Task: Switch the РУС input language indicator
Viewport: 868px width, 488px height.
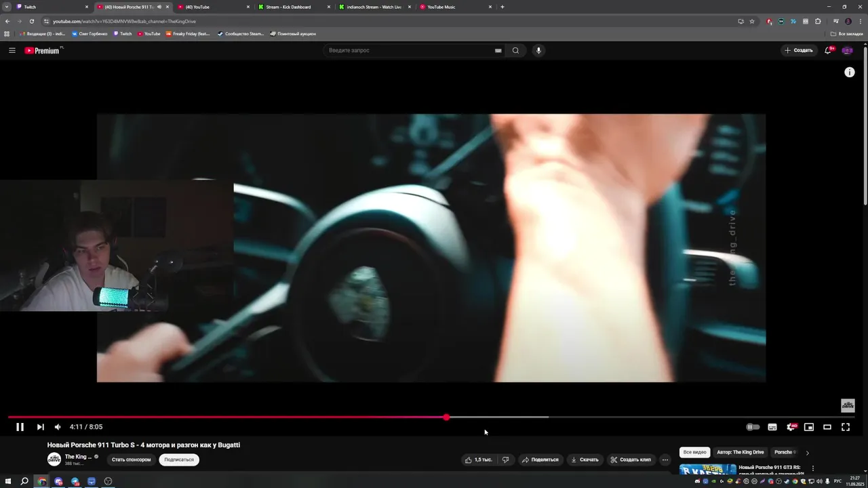Action: coord(837,481)
